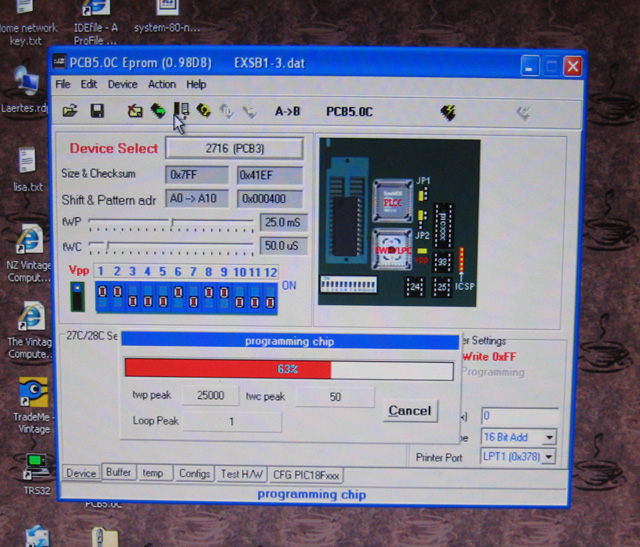Open the Help menu

click(196, 84)
